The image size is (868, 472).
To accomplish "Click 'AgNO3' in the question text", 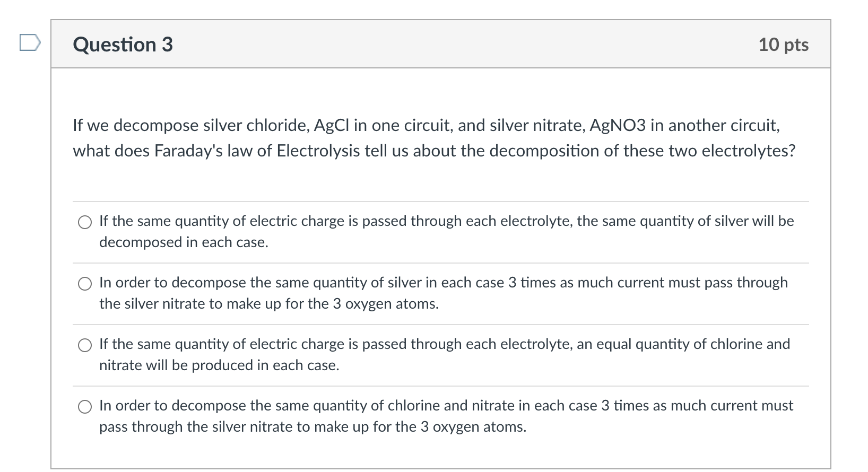I will click(617, 125).
